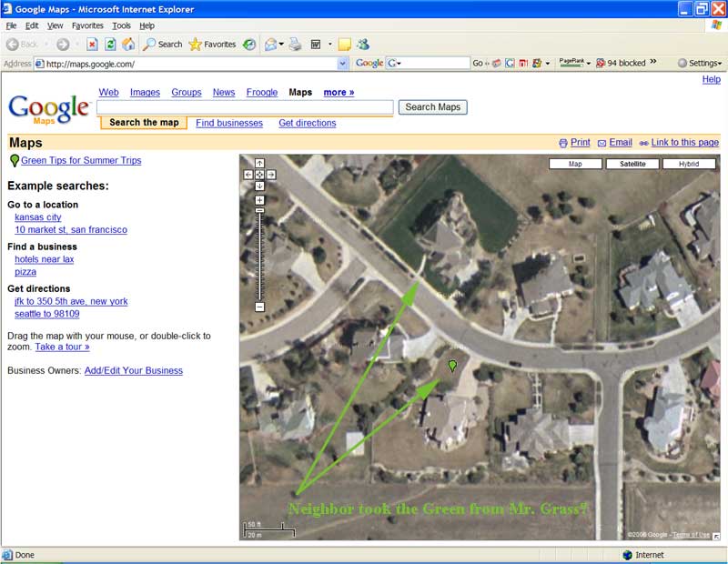Click the Take a tour link
The width and height of the screenshot is (728, 564).
click(62, 347)
